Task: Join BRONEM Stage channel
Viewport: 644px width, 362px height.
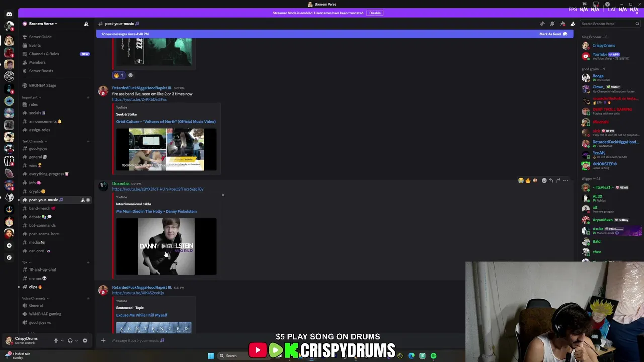Action: click(x=42, y=85)
